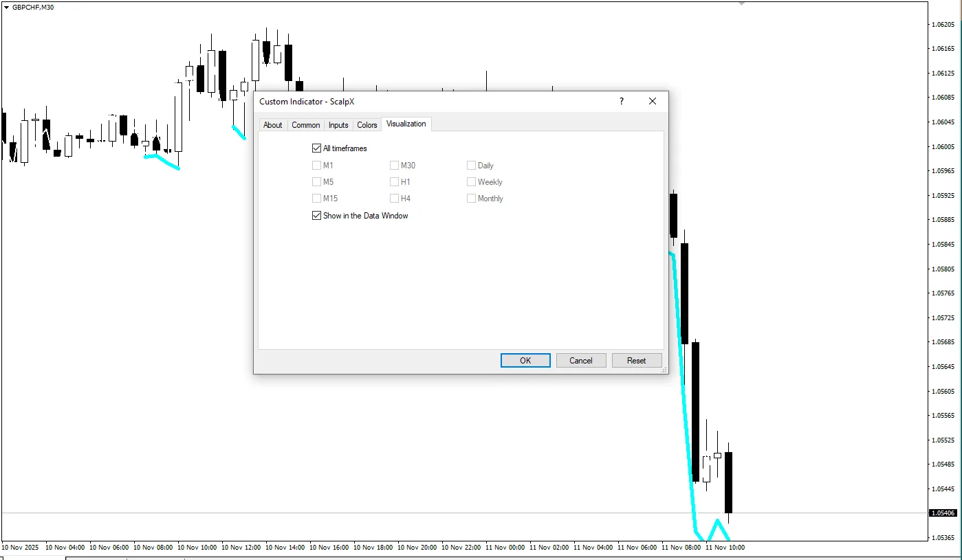The image size is (962, 560).
Task: Click the grey chart shift triangle marker
Action: coord(741,3)
